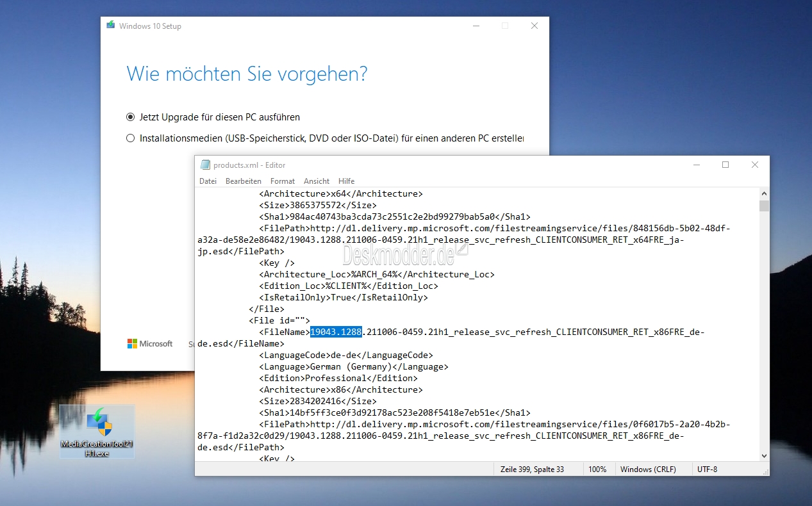Click the vertical scrollbar thumb in Editor
The width and height of the screenshot is (812, 506).
[764, 206]
